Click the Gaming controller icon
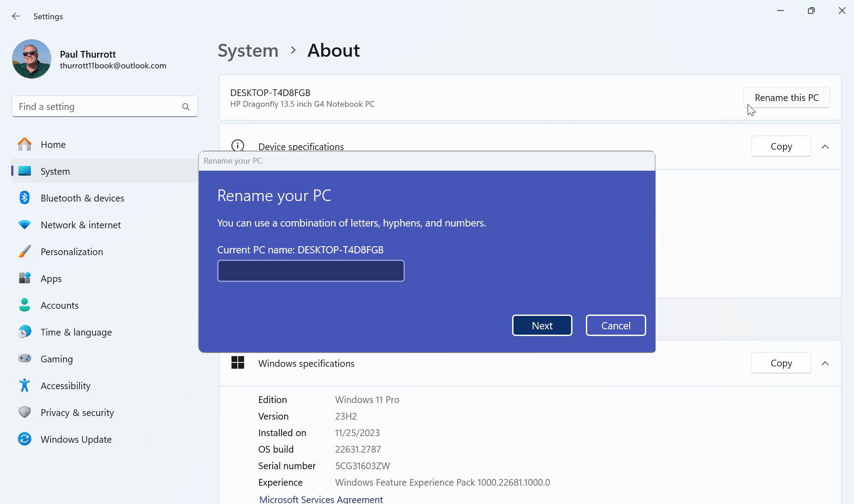Image resolution: width=854 pixels, height=504 pixels. [25, 359]
